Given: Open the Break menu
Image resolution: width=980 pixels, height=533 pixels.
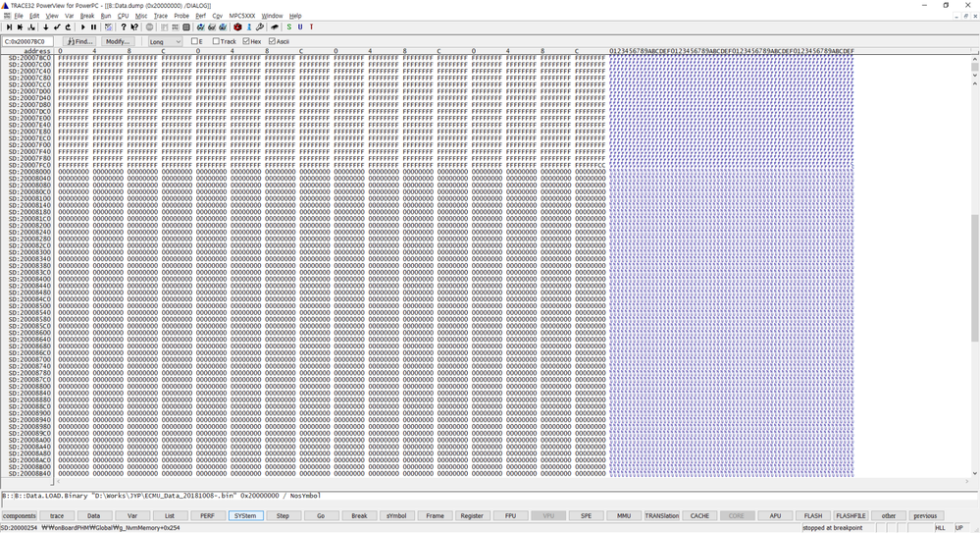Looking at the screenshot, I should pos(87,16).
